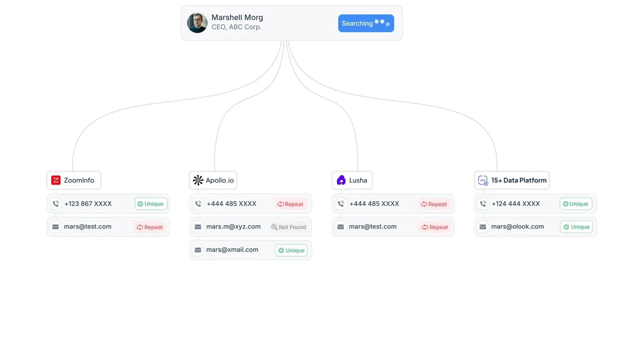Select the mars.m@xyz.com email text
Viewport: 644px width, 362px height.
coord(233,227)
